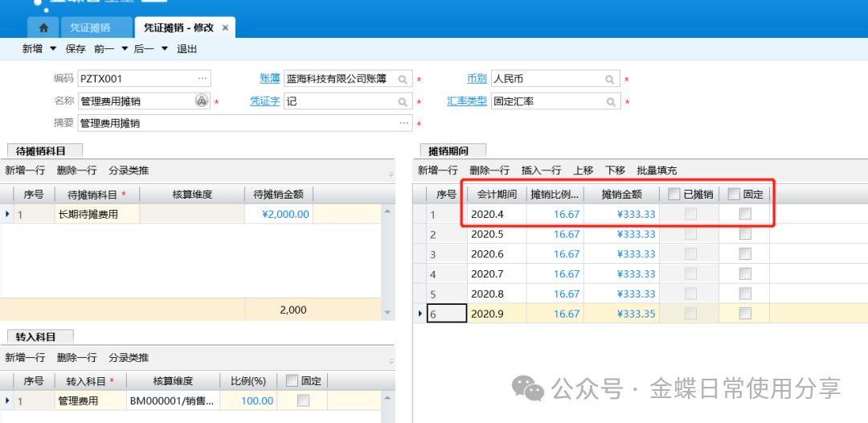Image resolution: width=868 pixels, height=423 pixels.
Task: Open the 前一 dropdown arrow
Action: pyautogui.click(x=125, y=49)
